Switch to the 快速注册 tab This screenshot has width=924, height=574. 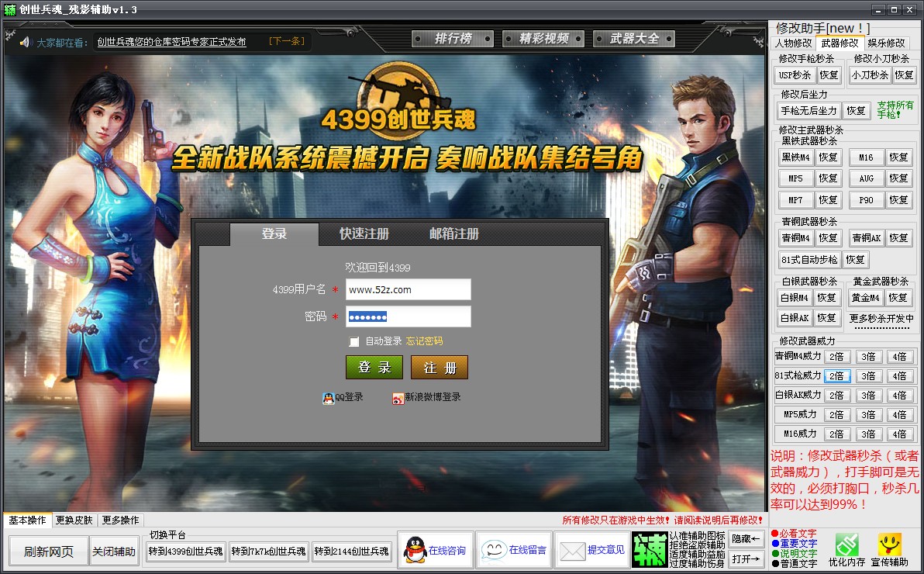tap(364, 233)
